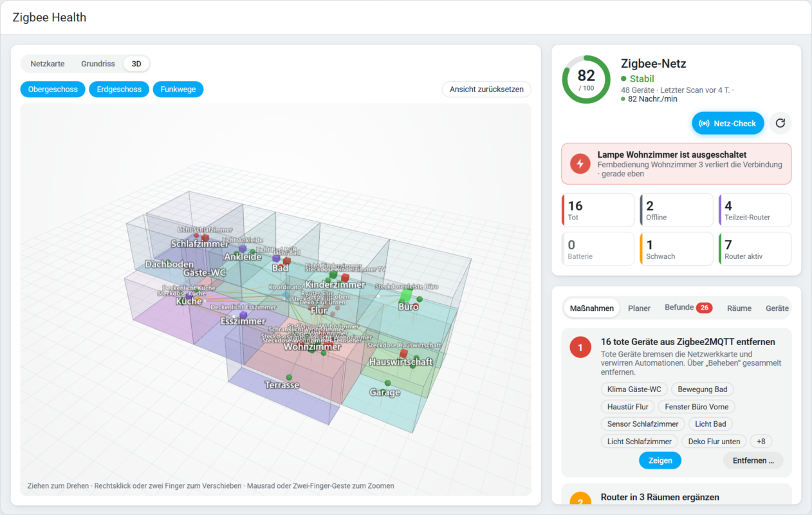Click the refresh icon beside Netz-Check
The image size is (812, 515).
pyautogui.click(x=780, y=123)
